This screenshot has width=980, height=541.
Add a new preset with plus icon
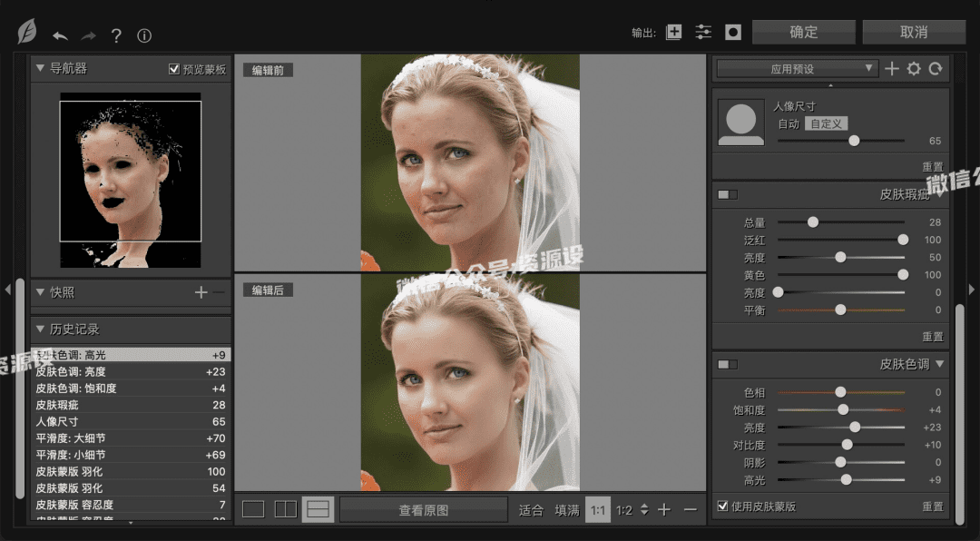[x=892, y=69]
